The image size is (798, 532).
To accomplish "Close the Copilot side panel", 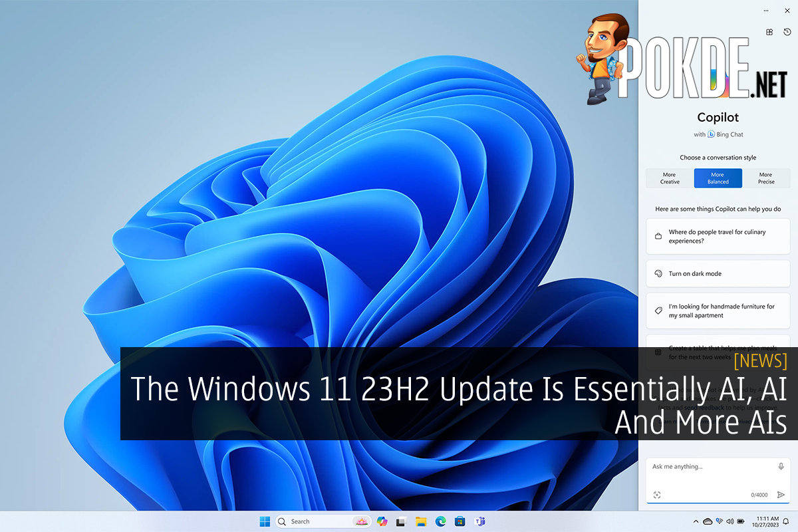I will 787,11.
